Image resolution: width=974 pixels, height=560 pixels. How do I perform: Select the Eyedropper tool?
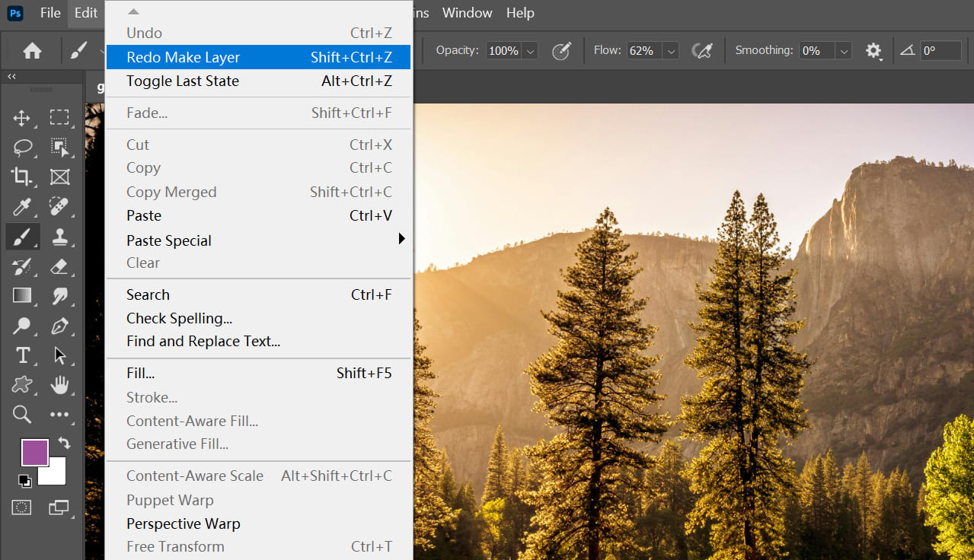coord(21,207)
